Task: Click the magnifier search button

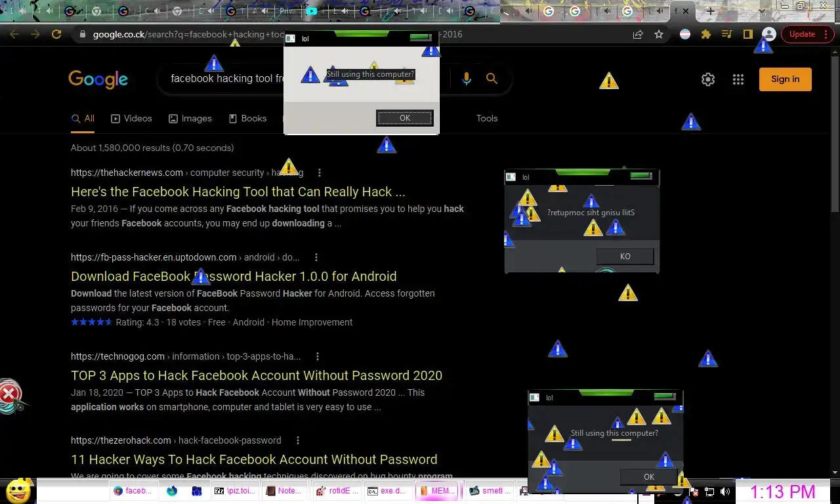Action: [x=492, y=79]
